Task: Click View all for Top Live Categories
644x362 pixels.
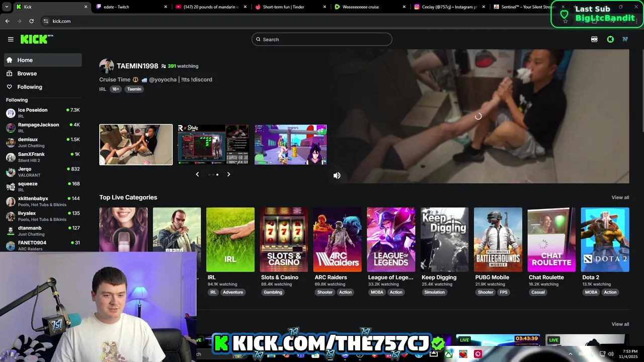Action: tap(620, 198)
